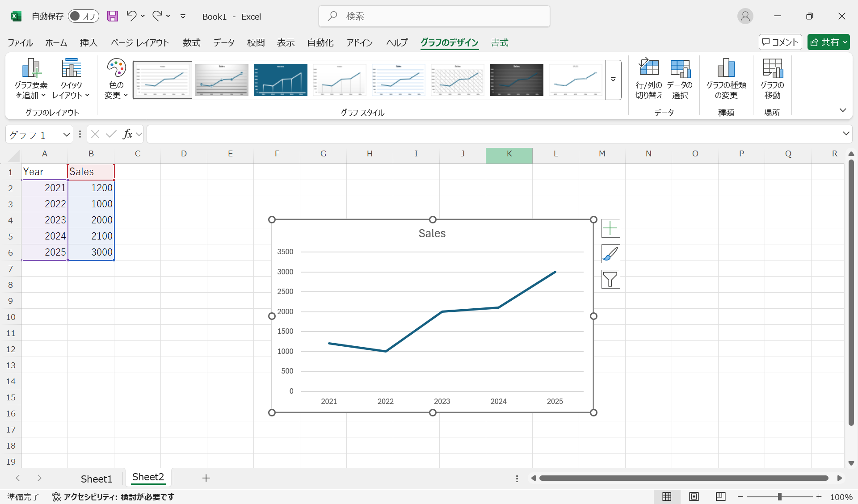858x504 pixels.
Task: Click グラフの移動 to move chart
Action: 772,80
